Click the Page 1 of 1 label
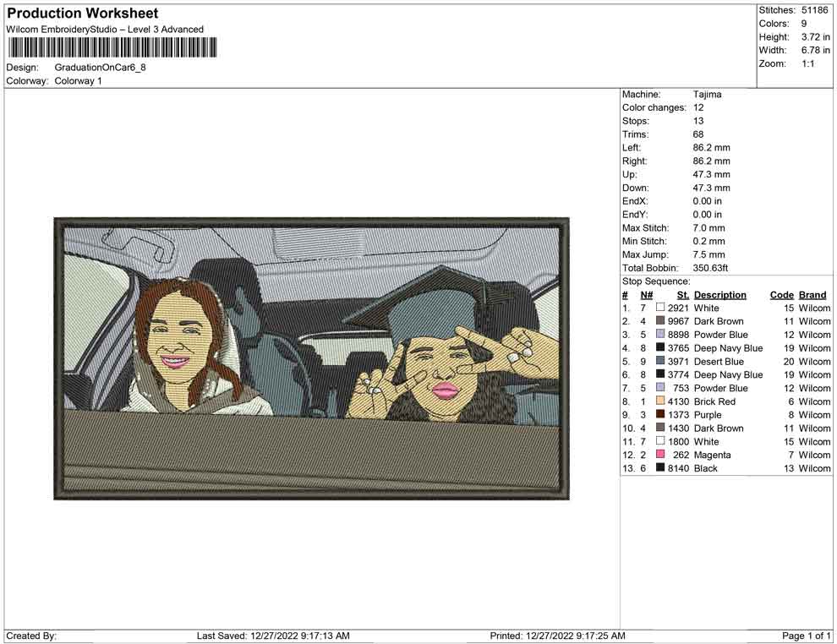 click(805, 636)
